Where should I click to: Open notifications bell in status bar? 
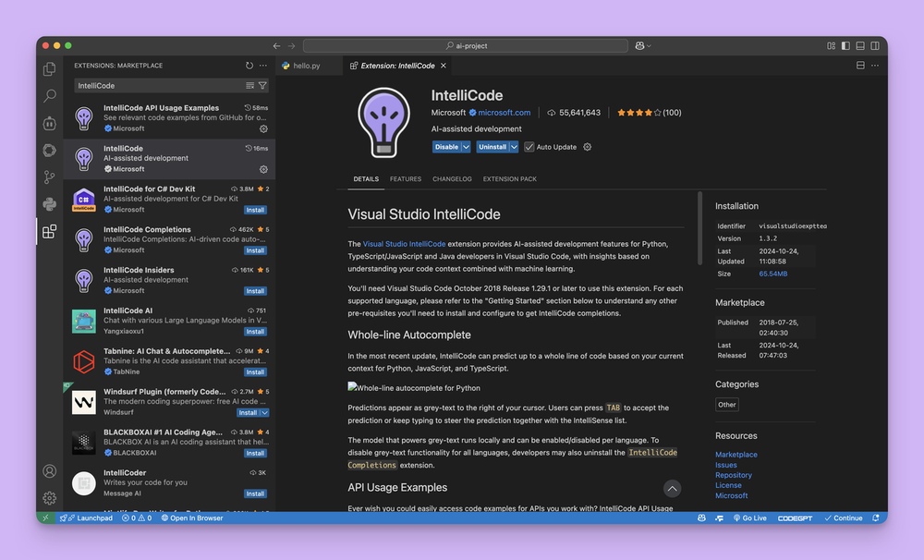pyautogui.click(x=876, y=518)
